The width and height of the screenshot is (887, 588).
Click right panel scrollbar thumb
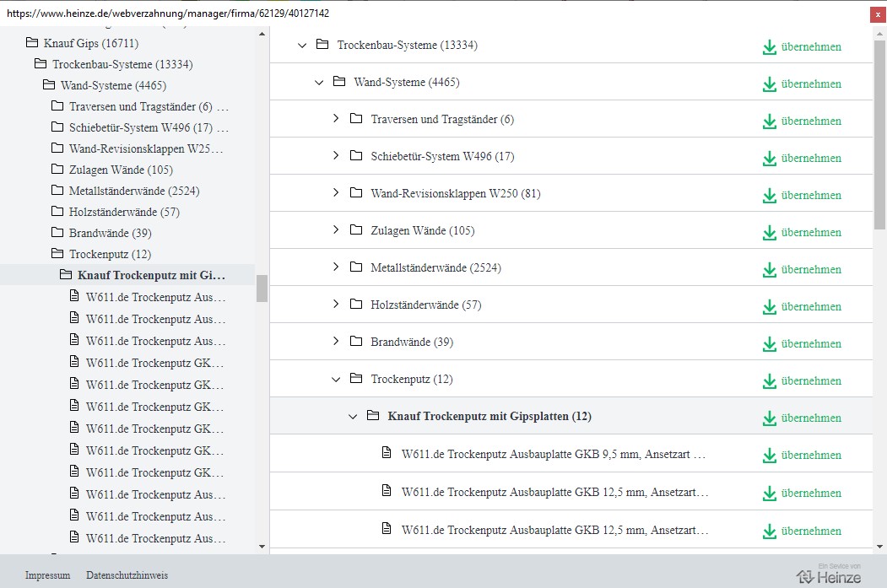[879, 135]
